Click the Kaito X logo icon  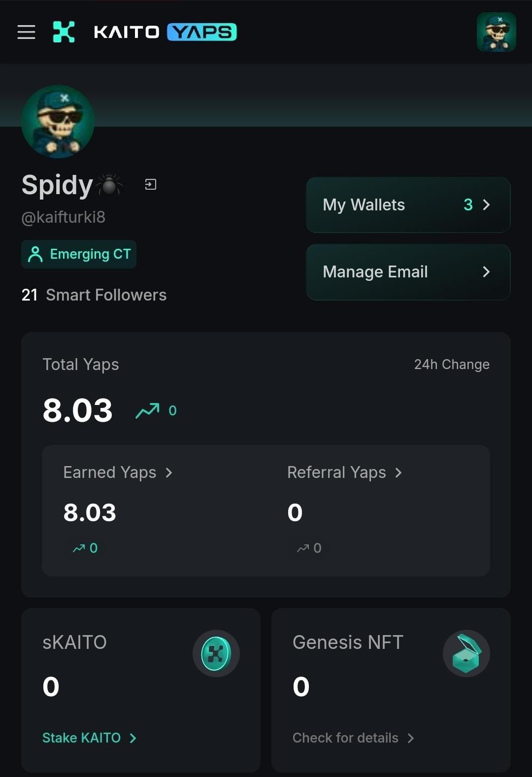pos(64,32)
